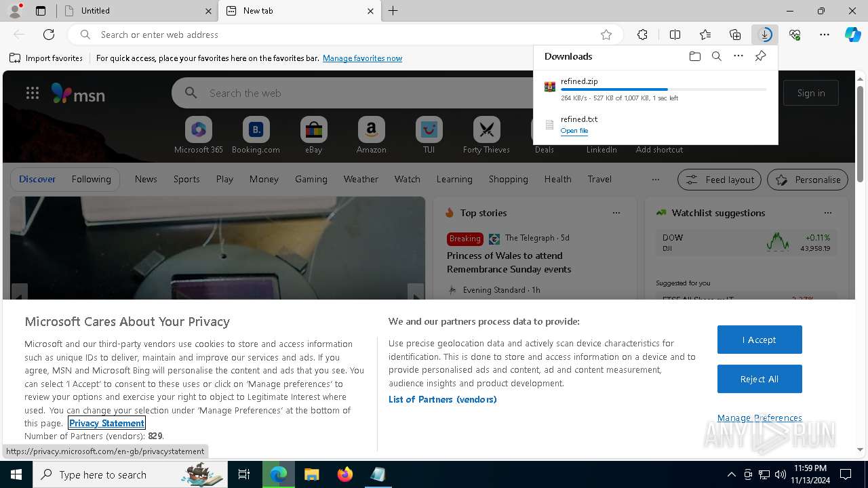Viewport: 868px width, 488px height.
Task: Open the tab actions menu icon
Action: click(x=41, y=11)
